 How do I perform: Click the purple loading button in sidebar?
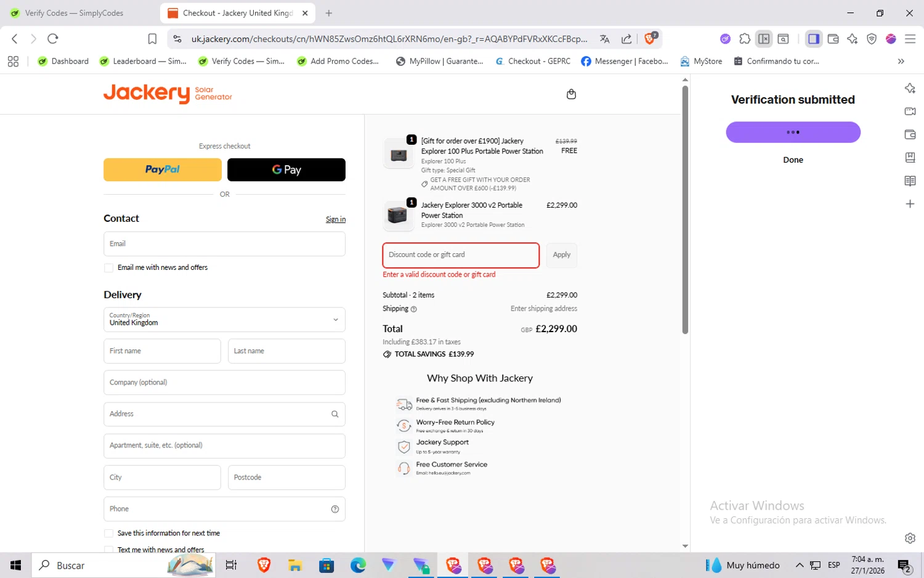coord(793,132)
